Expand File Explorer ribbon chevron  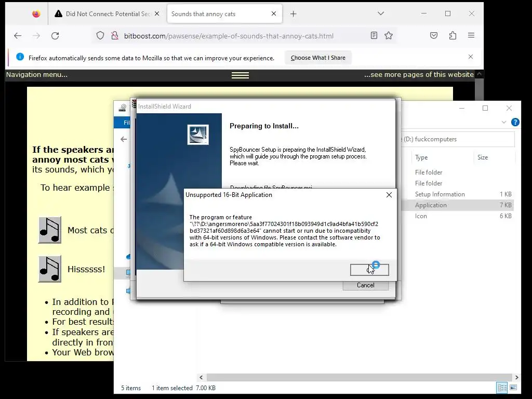click(504, 122)
